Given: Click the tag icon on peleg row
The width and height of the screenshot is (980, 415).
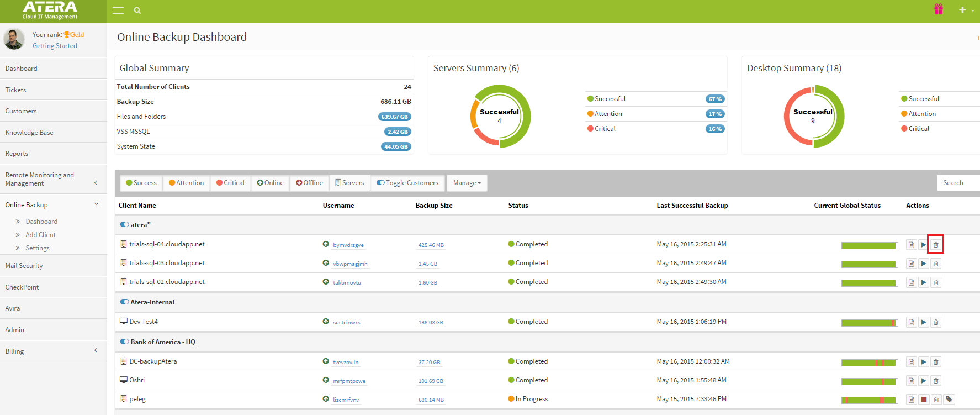Looking at the screenshot, I should click(949, 400).
